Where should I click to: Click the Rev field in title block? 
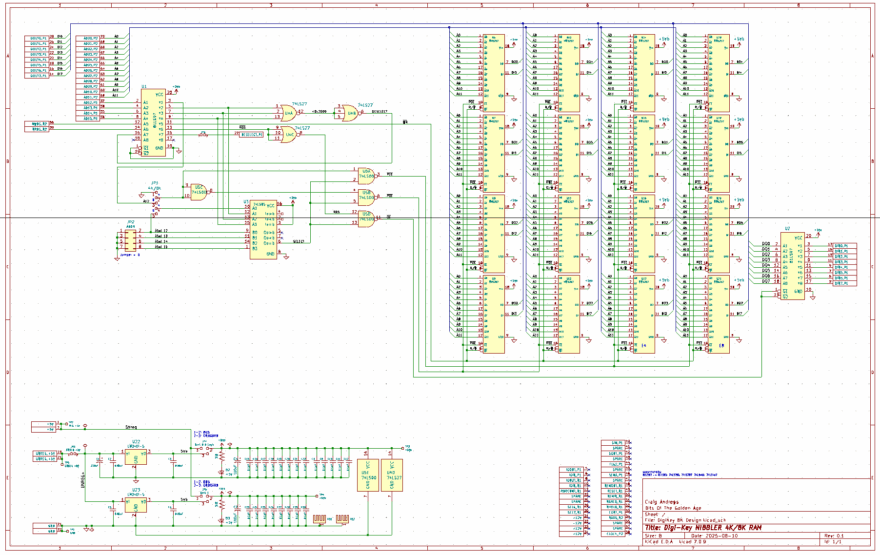coord(834,535)
